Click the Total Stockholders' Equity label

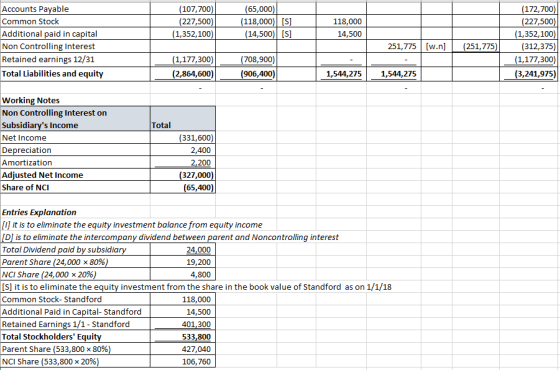pos(51,337)
